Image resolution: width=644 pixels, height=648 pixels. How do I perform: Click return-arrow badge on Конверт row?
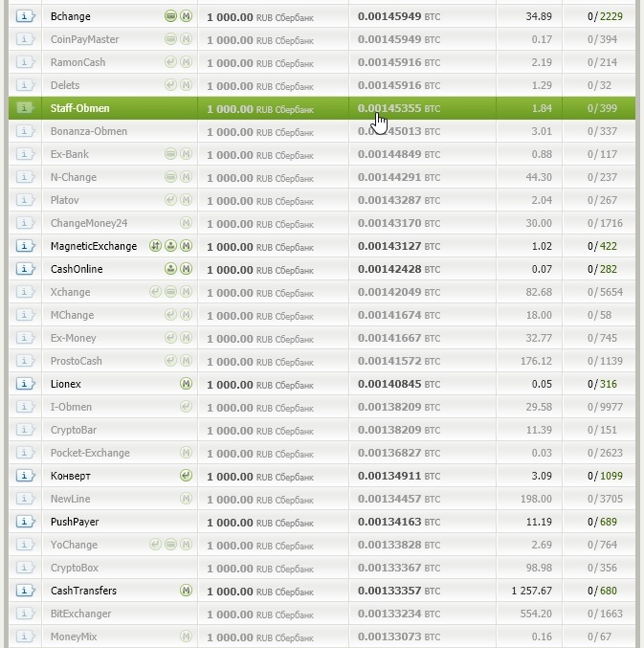[187, 476]
